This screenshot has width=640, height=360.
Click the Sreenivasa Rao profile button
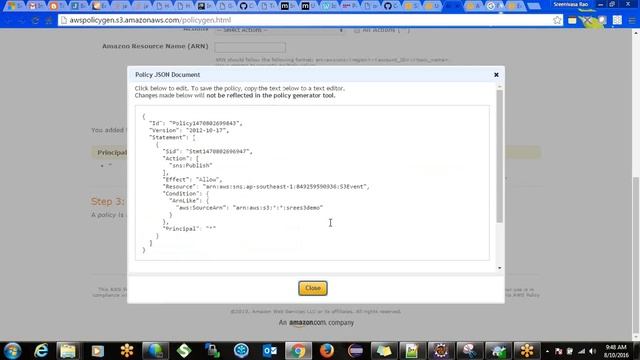click(571, 4)
